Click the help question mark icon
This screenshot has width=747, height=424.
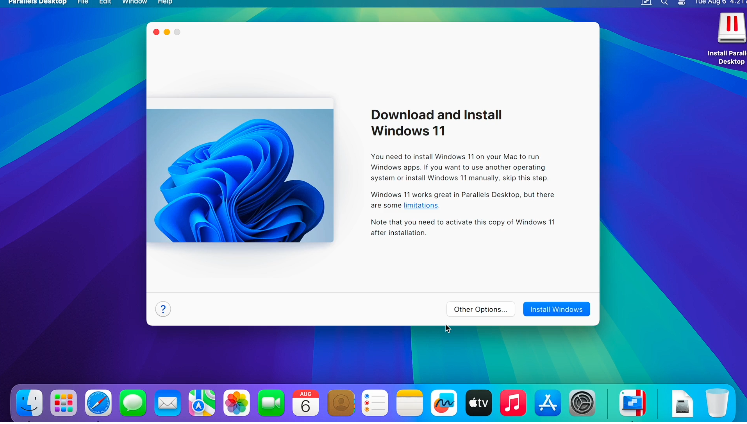163,309
